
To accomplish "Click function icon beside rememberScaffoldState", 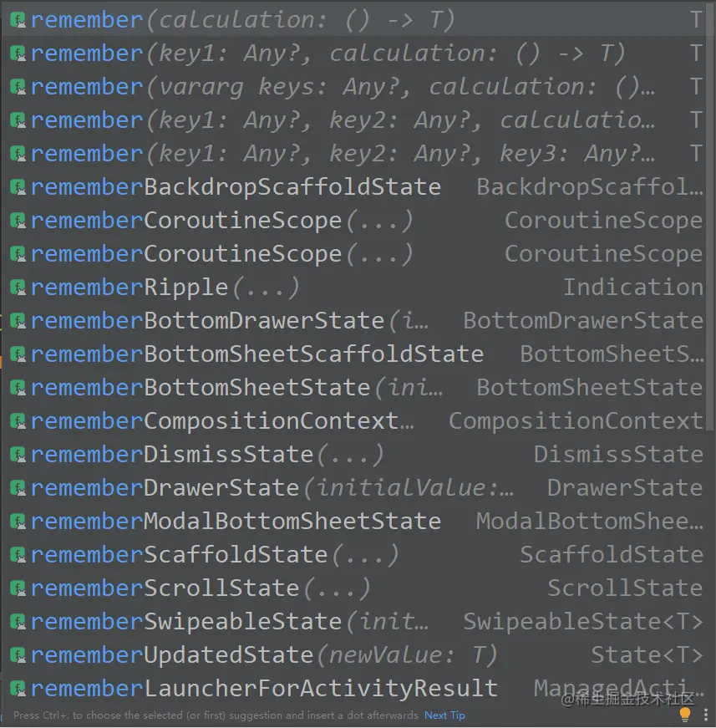I will 18,555.
